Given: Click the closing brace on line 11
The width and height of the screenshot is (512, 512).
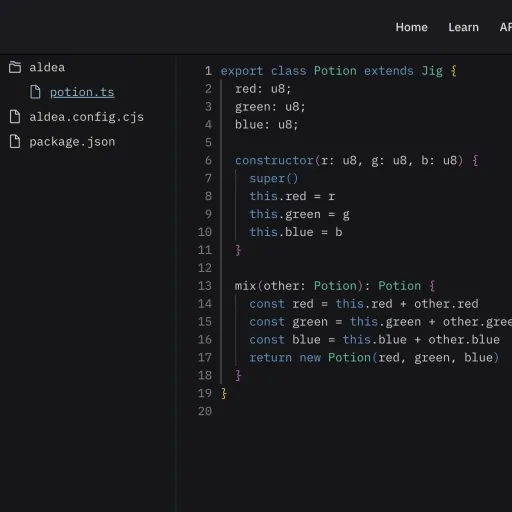Looking at the screenshot, I should [238, 250].
